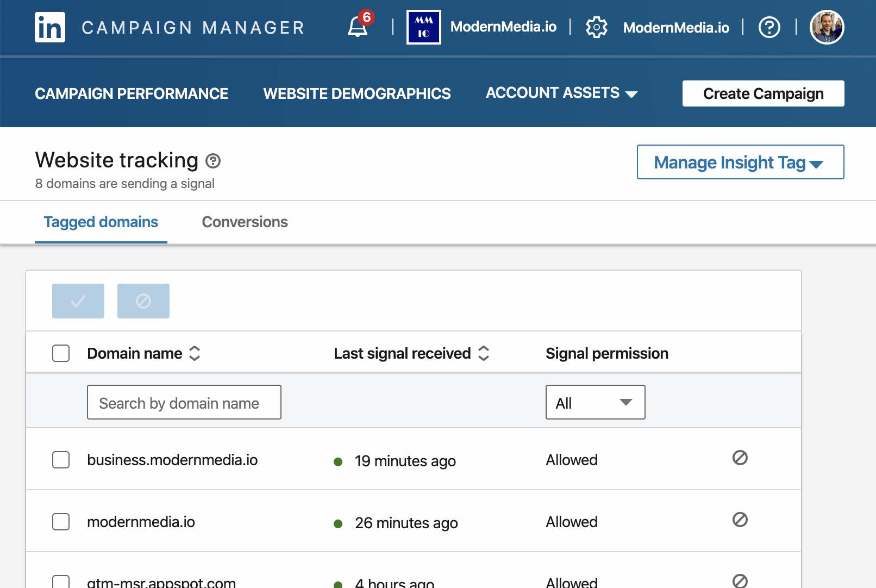Click Signal permission column header
This screenshot has height=588, width=876.
click(607, 353)
